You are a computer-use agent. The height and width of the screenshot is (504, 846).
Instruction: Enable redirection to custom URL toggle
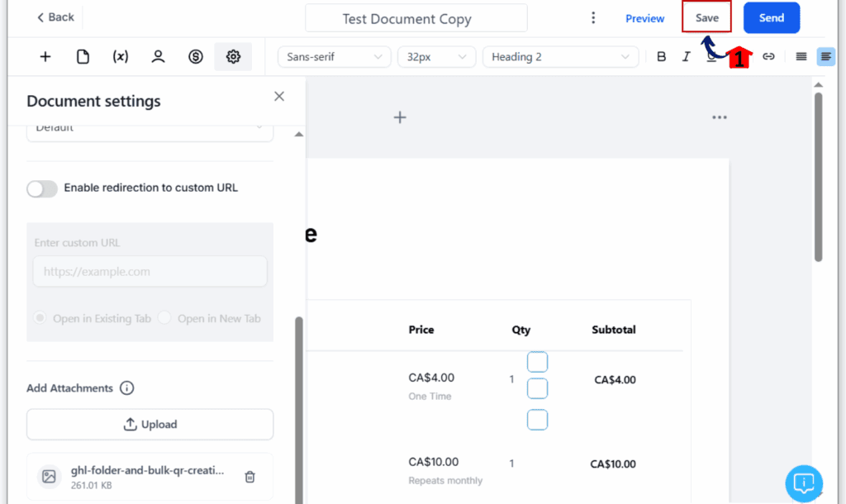[x=42, y=188]
